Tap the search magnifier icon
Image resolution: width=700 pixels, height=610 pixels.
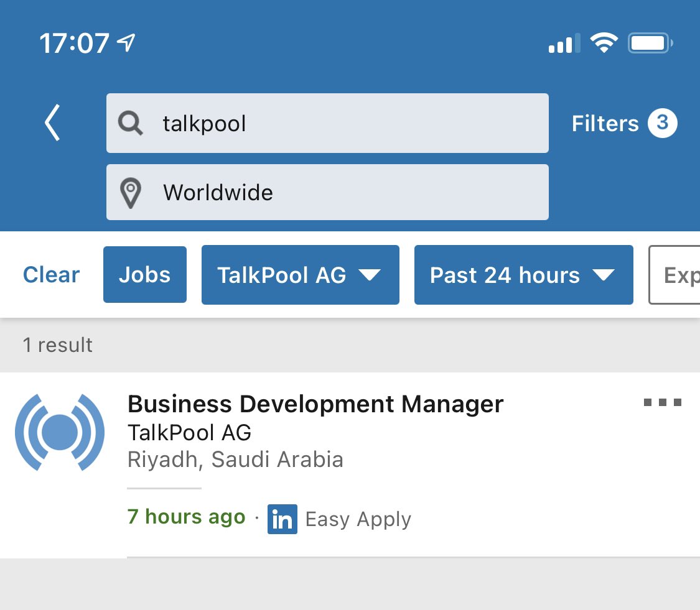pyautogui.click(x=131, y=123)
